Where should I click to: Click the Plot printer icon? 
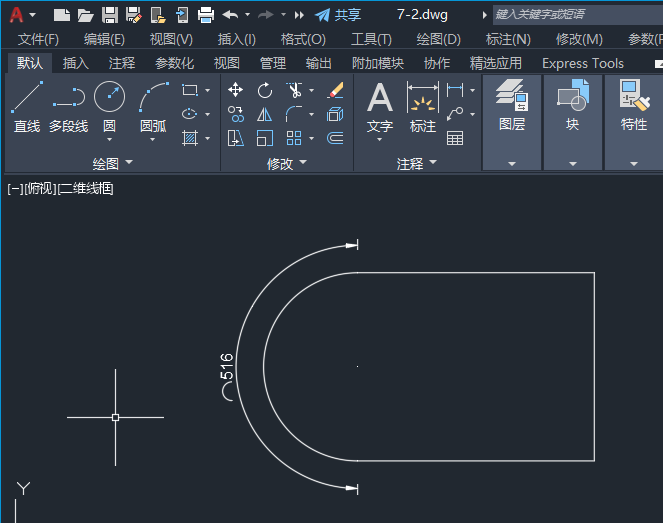click(x=206, y=15)
